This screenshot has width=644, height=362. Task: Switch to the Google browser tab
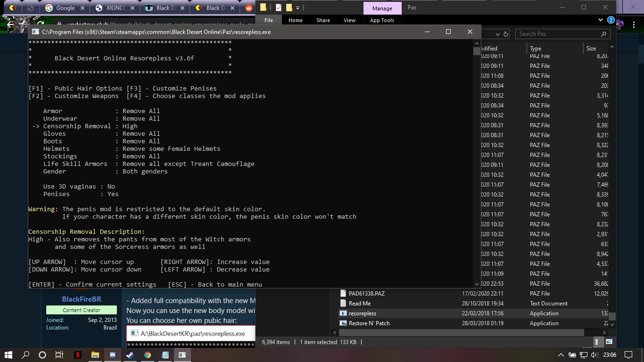(64, 8)
